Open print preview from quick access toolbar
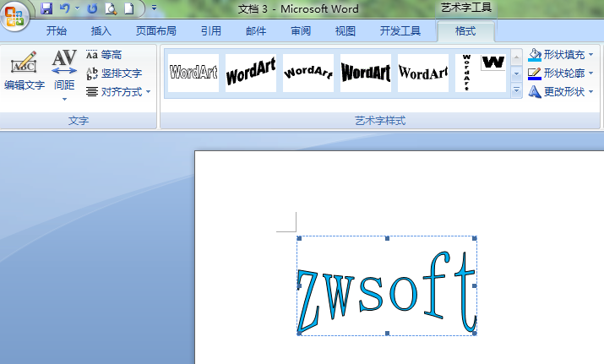604x364 pixels. [x=110, y=8]
